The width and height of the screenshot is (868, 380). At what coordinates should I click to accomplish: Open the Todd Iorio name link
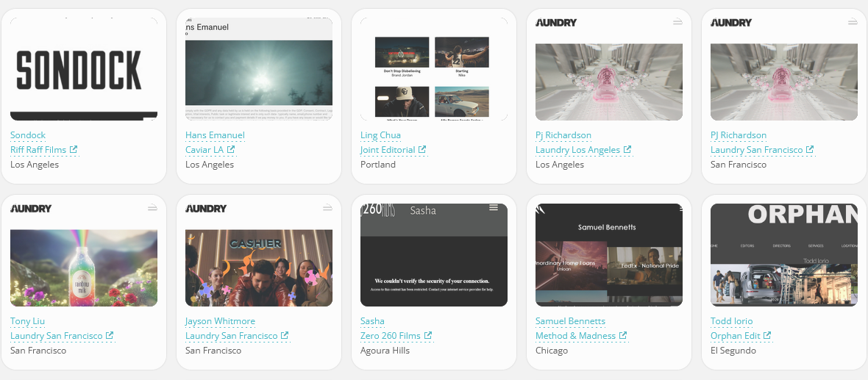[x=732, y=321]
